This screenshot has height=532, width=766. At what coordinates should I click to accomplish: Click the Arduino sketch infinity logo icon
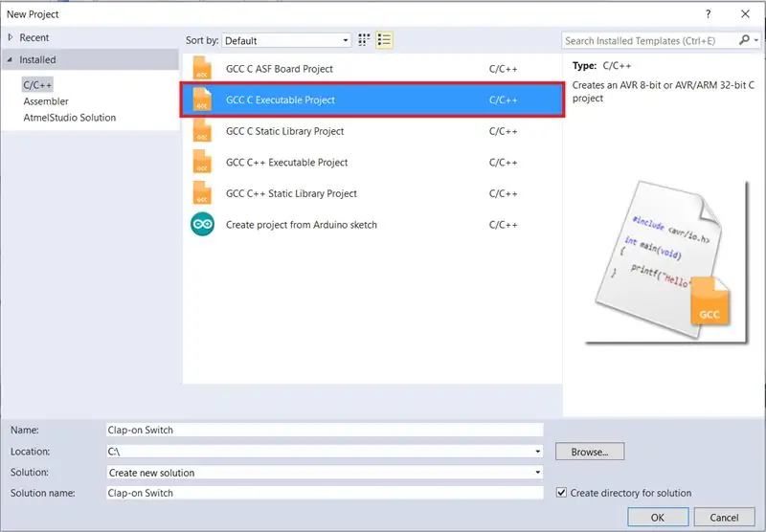click(202, 225)
